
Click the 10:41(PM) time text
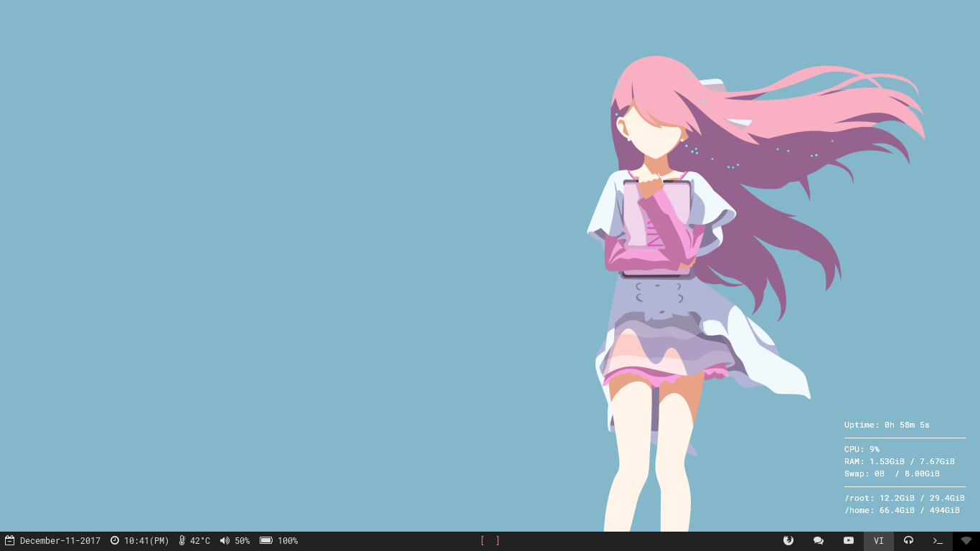(146, 541)
